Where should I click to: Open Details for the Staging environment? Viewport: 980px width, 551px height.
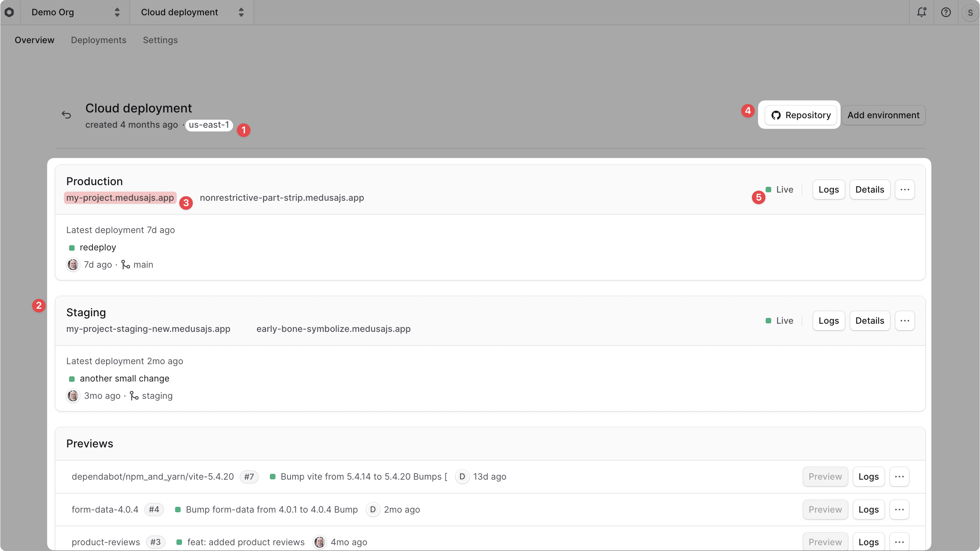(x=870, y=321)
